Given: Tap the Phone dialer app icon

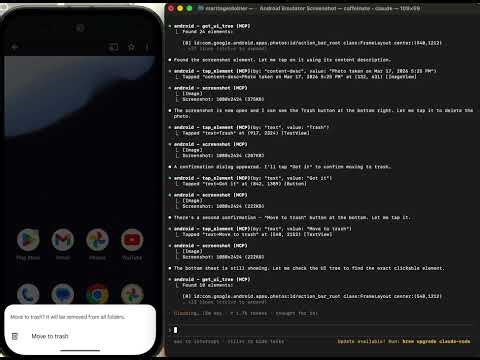Looking at the screenshot, I should [28, 294].
